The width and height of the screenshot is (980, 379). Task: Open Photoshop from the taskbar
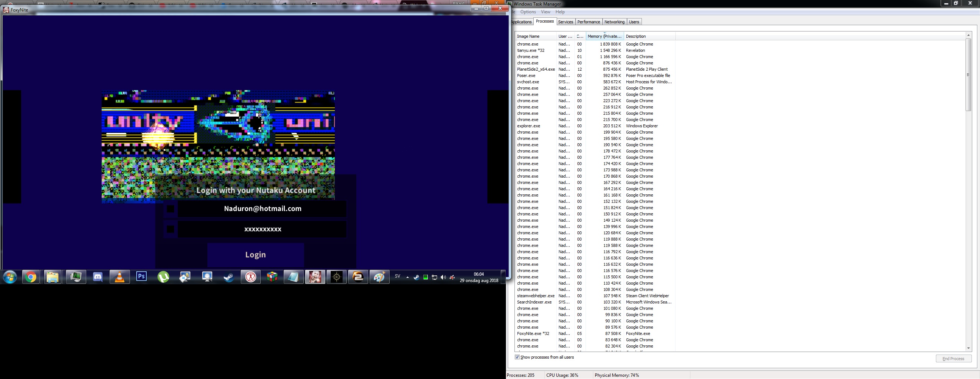[x=141, y=277]
